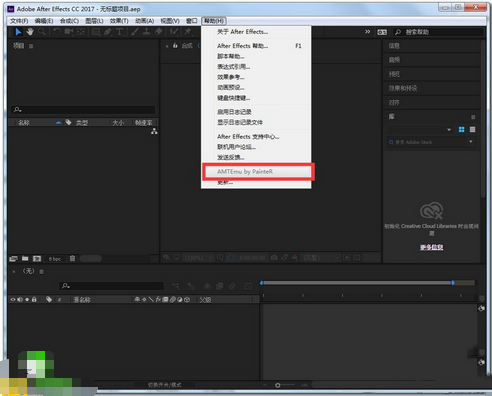Click the shy switch column icon in timeline

click(x=137, y=299)
